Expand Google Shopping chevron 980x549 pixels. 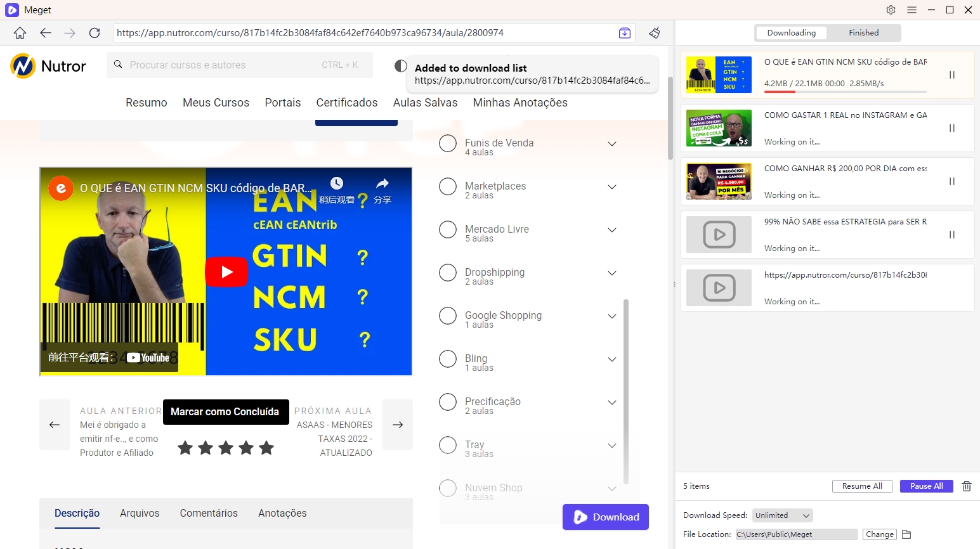click(612, 316)
